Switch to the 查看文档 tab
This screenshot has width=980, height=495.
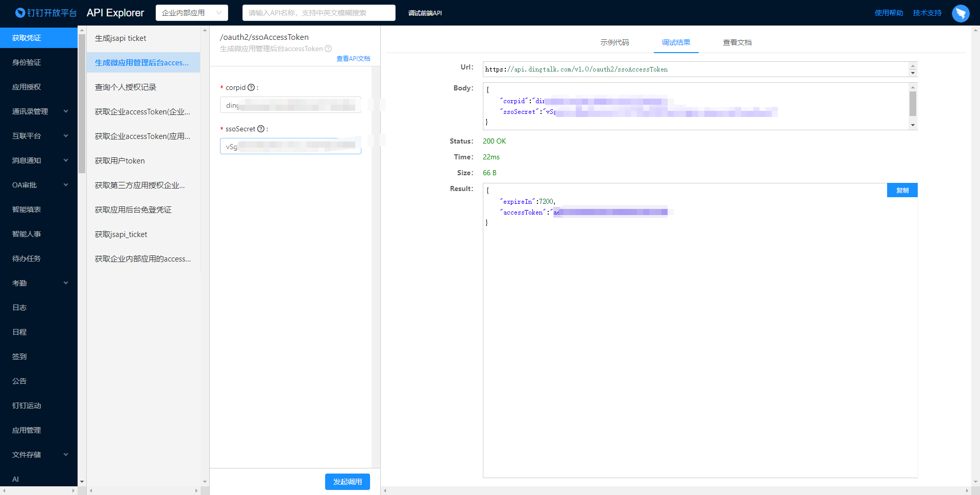737,42
